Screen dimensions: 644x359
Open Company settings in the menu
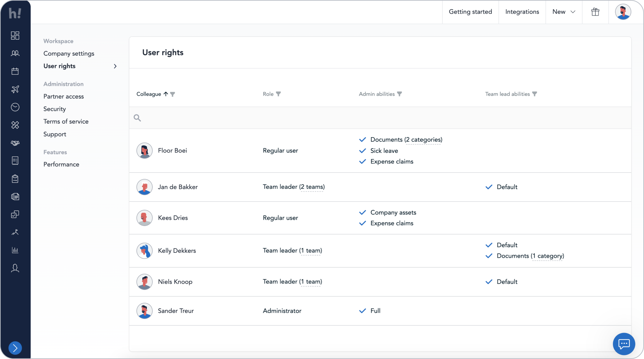69,54
